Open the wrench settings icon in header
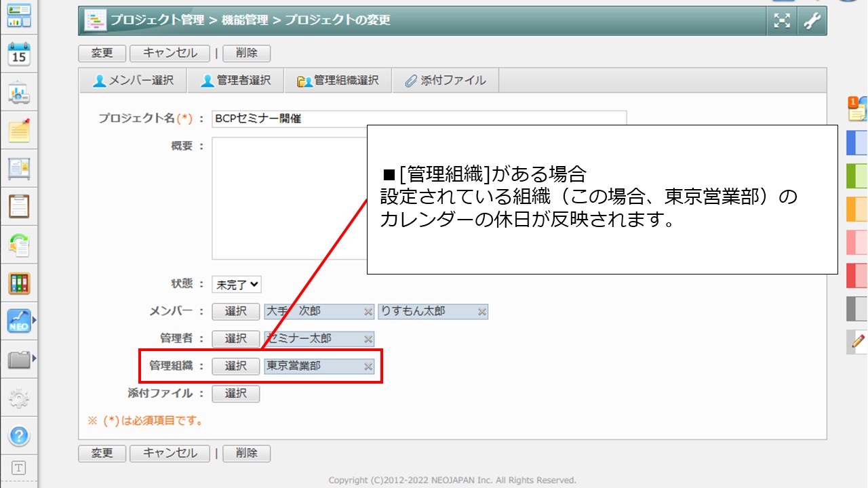Image resolution: width=868 pixels, height=488 pixels. (812, 21)
